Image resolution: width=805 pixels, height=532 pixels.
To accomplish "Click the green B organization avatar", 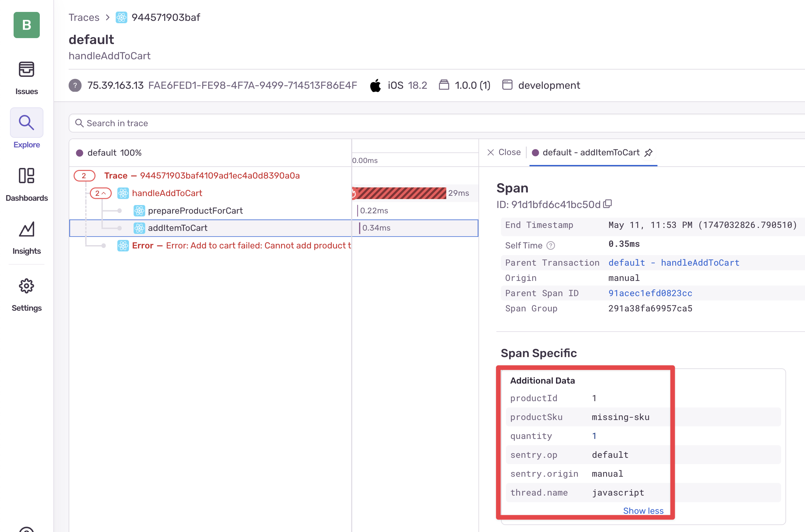I will point(27,25).
